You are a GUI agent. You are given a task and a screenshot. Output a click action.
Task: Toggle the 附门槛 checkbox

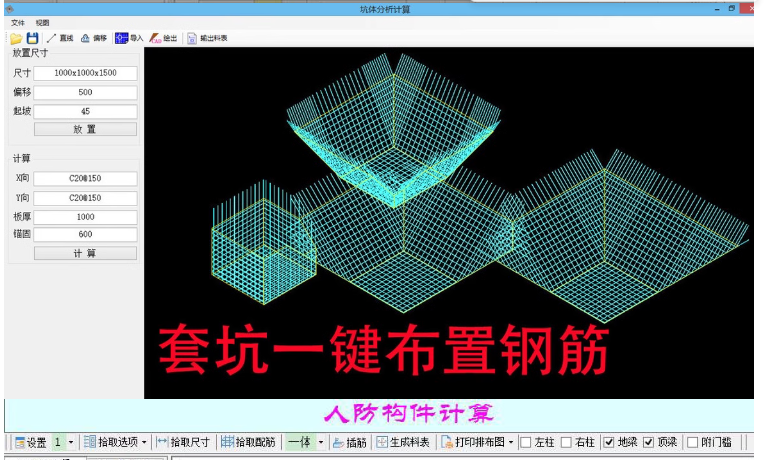point(693,442)
